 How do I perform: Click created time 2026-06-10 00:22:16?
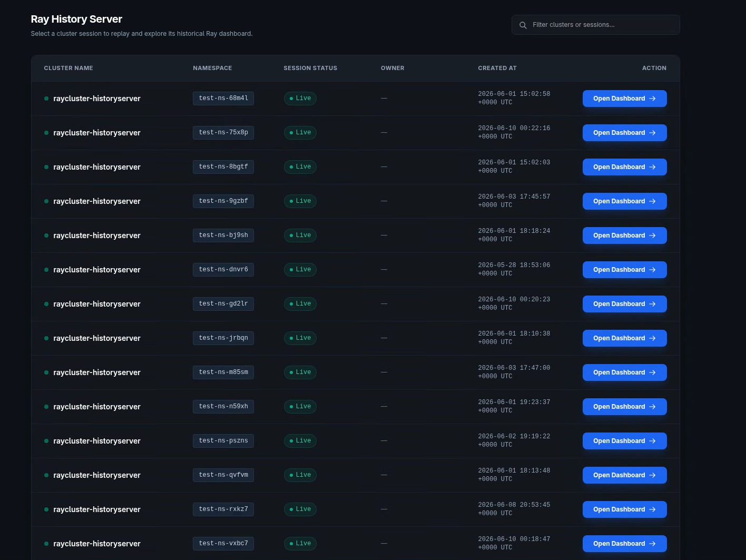(514, 132)
